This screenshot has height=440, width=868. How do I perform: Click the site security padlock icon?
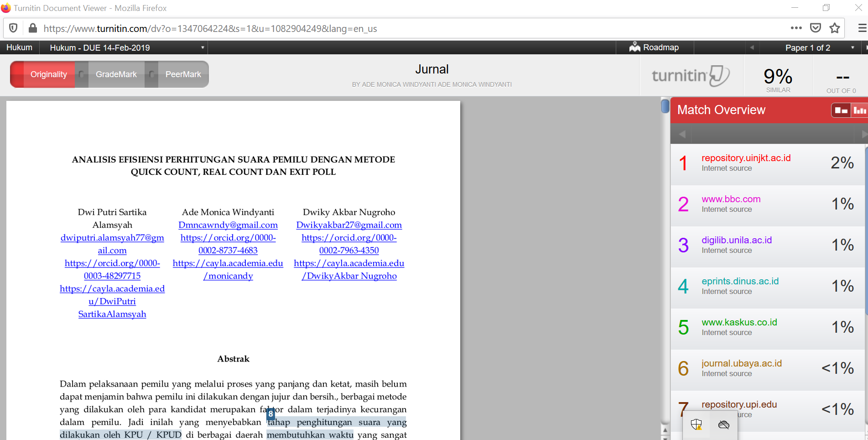pos(32,28)
